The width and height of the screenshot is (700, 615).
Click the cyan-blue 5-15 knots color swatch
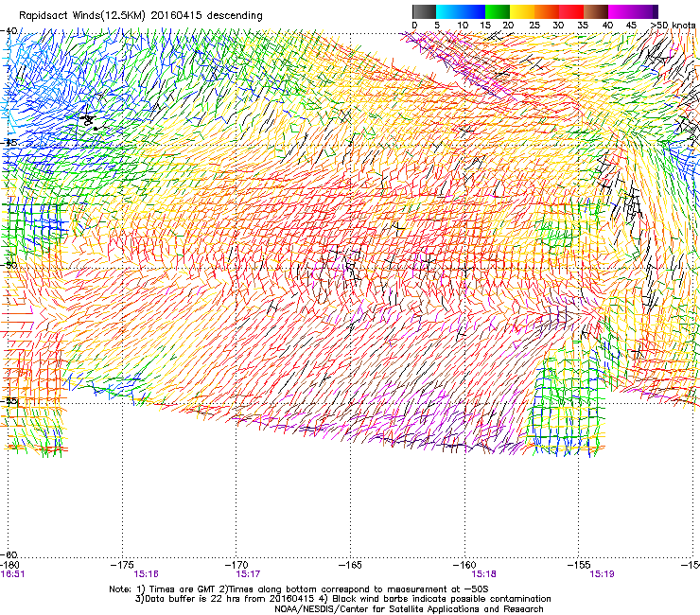tap(461, 11)
